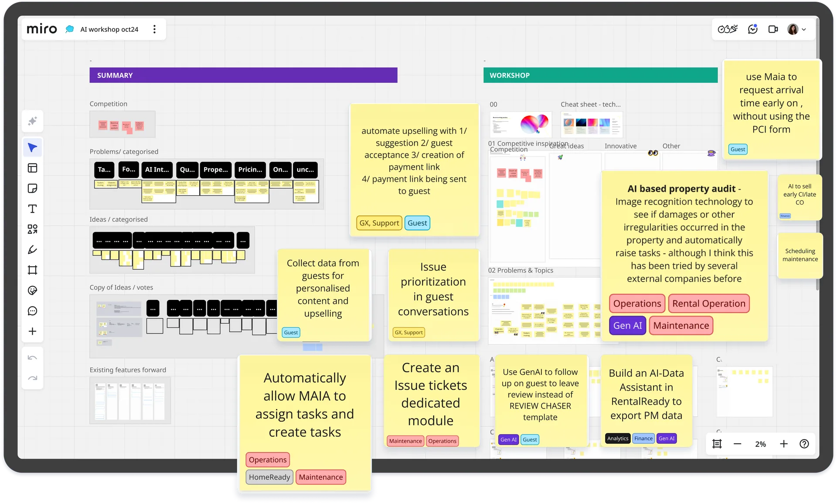Click the 'Pricin...' black card
Screen dimensions: 837x504
[x=250, y=169]
